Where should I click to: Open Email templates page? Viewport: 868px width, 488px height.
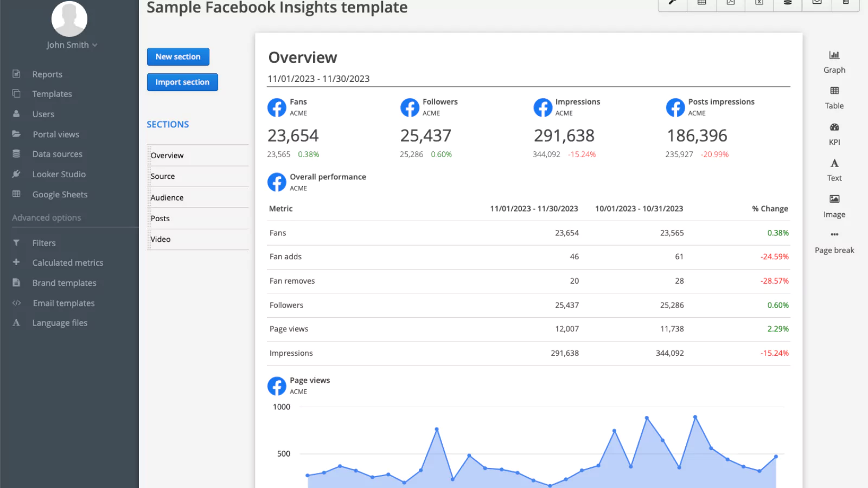point(64,303)
